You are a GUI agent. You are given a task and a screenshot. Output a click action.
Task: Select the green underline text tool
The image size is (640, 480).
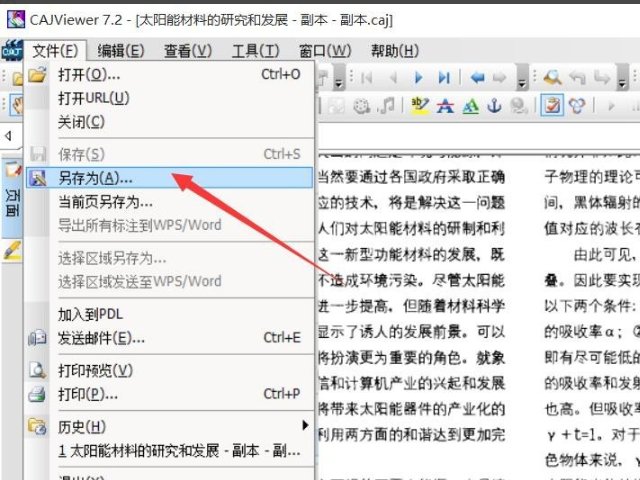pos(470,106)
